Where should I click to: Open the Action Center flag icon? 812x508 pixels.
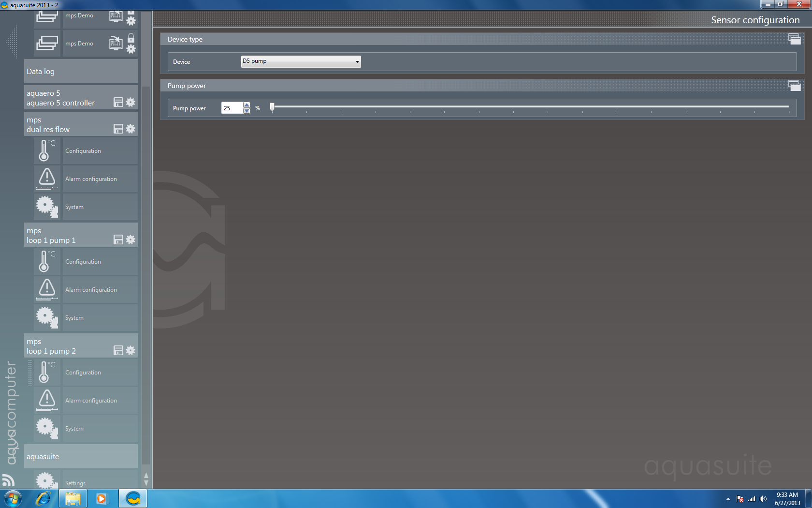tap(740, 499)
